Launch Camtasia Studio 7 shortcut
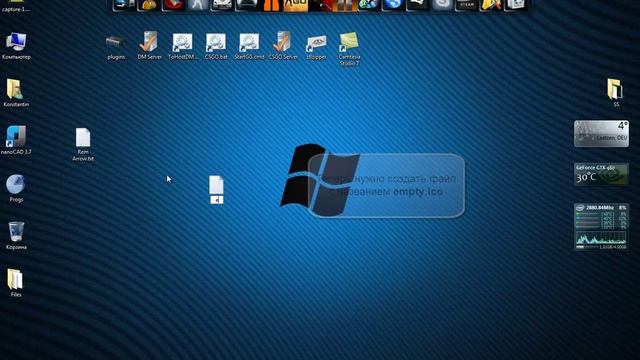 (349, 49)
